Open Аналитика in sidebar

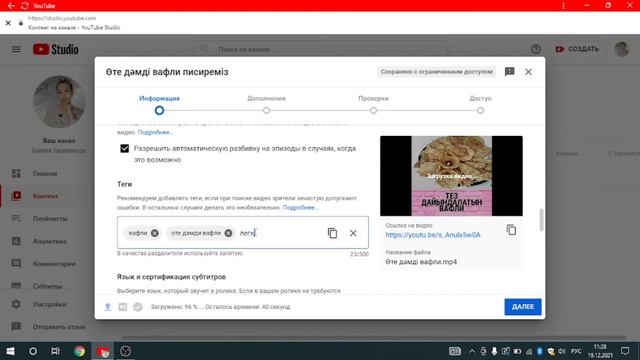49,241
